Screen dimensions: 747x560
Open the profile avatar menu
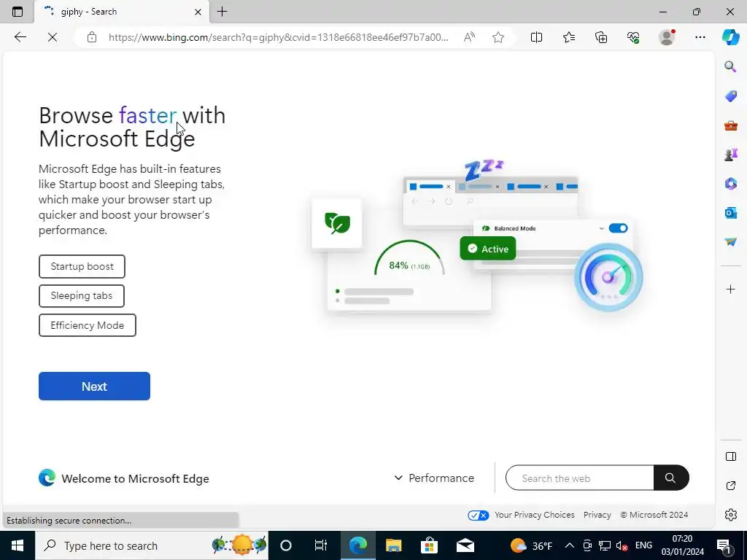[667, 37]
